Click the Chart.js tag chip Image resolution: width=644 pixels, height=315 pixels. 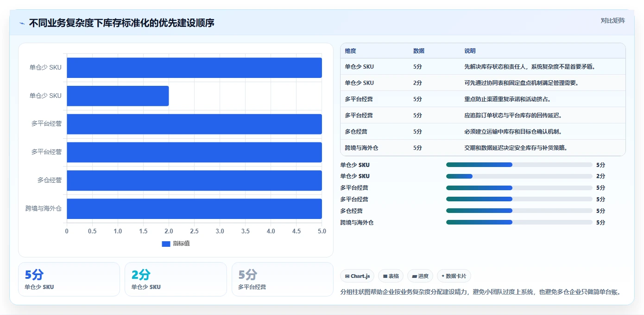pyautogui.click(x=357, y=276)
